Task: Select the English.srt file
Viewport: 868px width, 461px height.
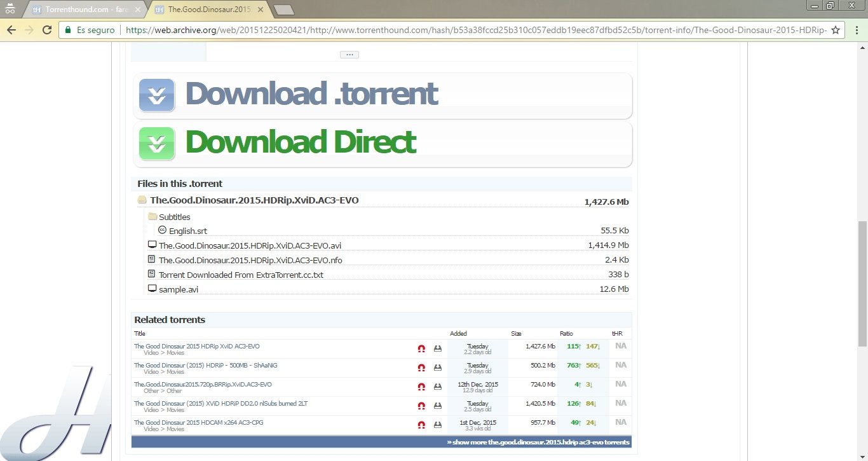Action: tap(188, 231)
